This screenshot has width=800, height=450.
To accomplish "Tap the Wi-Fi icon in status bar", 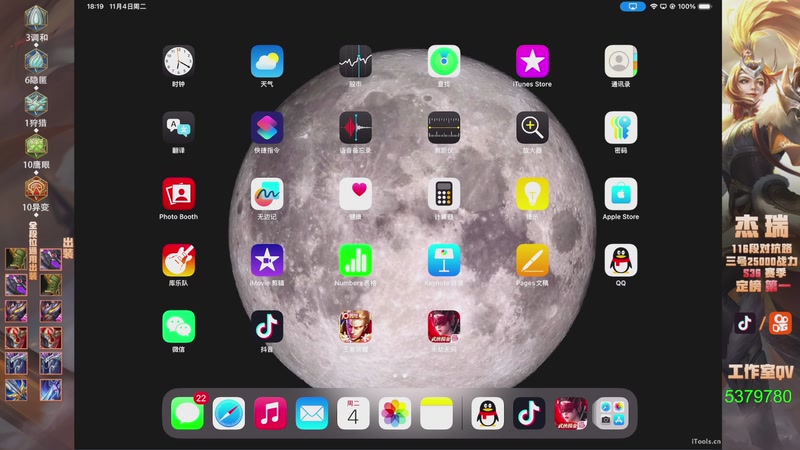I will tap(654, 7).
